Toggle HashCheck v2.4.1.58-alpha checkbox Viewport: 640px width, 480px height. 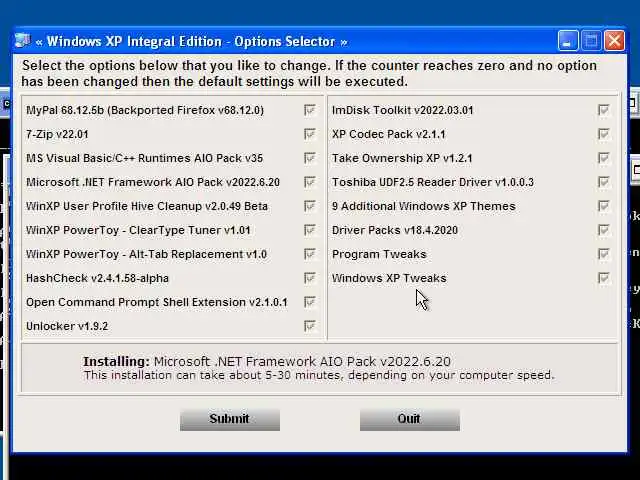(310, 278)
